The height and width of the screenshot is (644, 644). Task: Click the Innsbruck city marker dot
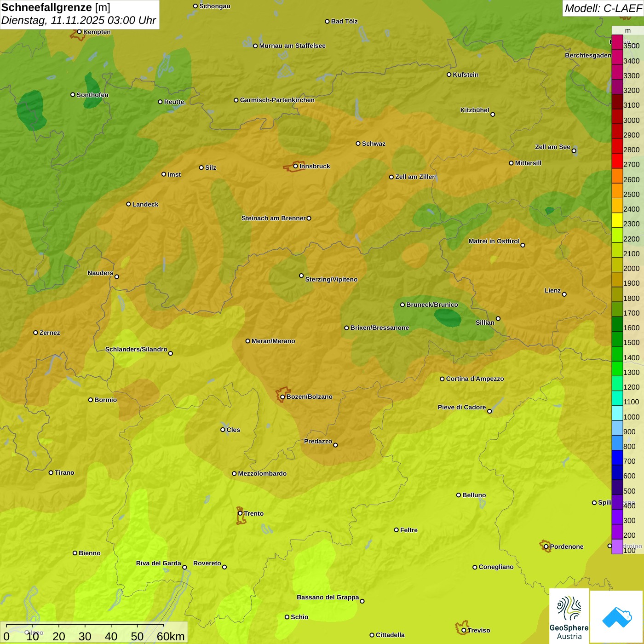click(295, 166)
